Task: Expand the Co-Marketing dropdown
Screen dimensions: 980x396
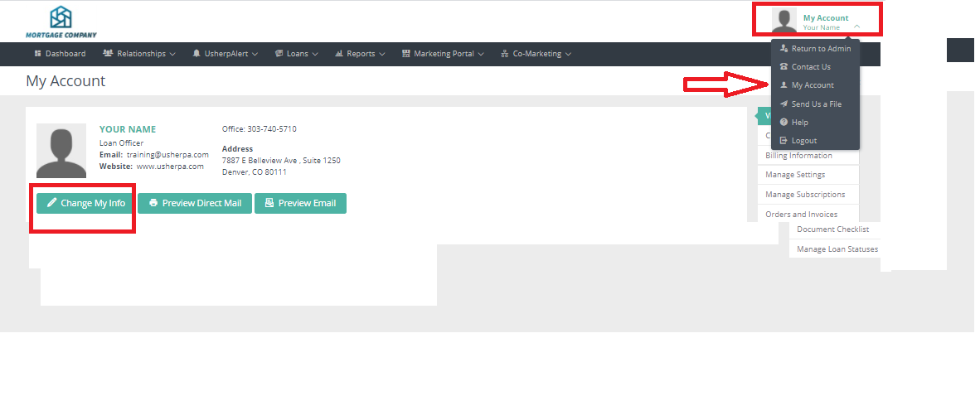Action: coord(536,54)
